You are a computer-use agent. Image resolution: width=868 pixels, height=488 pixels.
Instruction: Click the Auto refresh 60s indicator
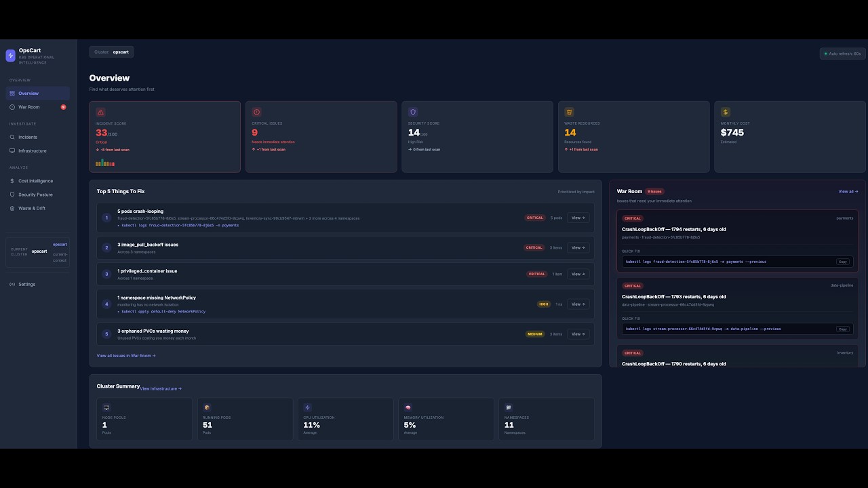[x=842, y=54]
